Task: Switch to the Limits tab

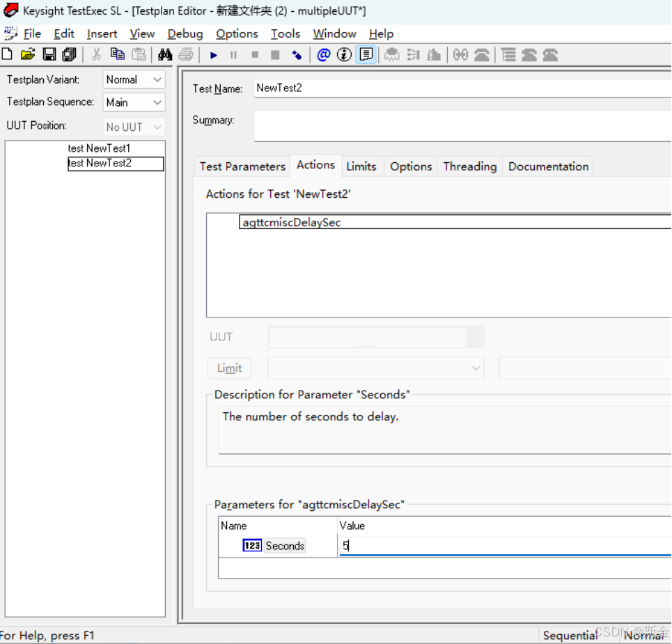Action: click(361, 166)
